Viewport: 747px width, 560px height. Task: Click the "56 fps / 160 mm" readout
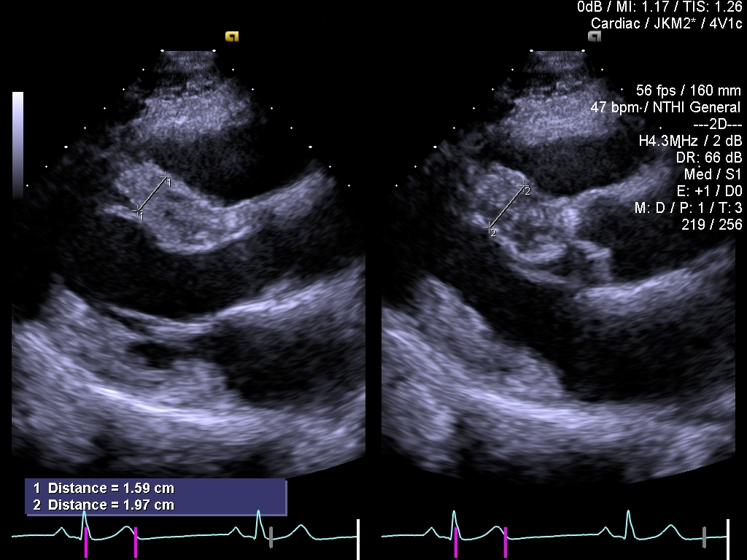(x=689, y=90)
